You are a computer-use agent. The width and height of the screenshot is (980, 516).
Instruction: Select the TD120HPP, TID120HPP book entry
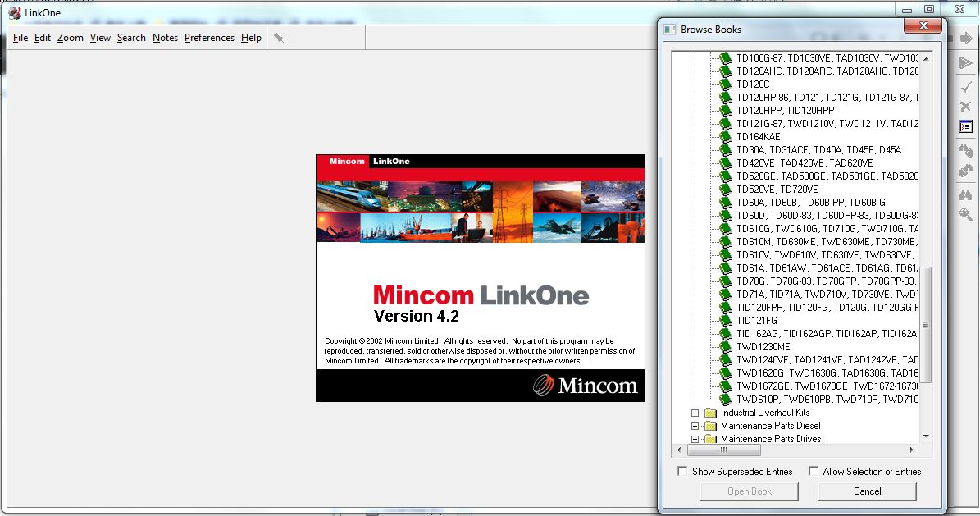pyautogui.click(x=785, y=111)
